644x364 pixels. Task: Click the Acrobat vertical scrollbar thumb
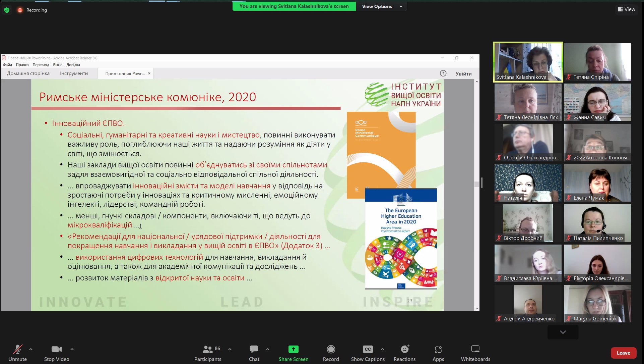(x=477, y=184)
